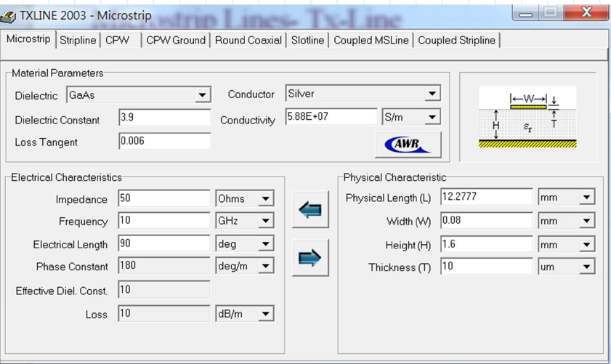Click the Impedance input field
The image size is (611, 364).
pos(164,198)
